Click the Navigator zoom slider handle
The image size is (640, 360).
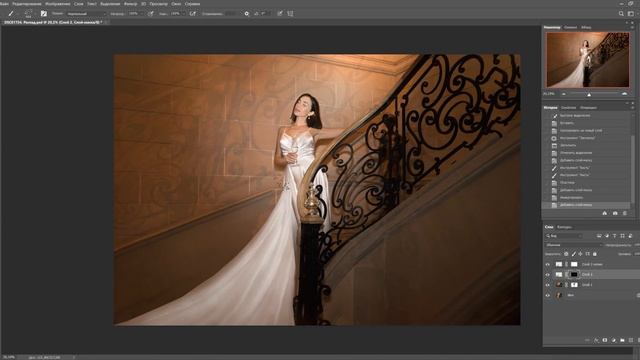589,94
